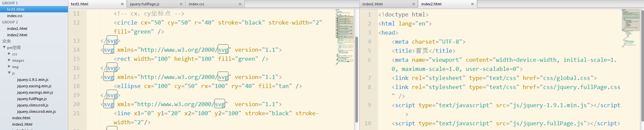Image resolution: width=644 pixels, height=130 pixels.
Task: Click the js/jquery.fullPage.js script line
Action: click(x=506, y=123)
